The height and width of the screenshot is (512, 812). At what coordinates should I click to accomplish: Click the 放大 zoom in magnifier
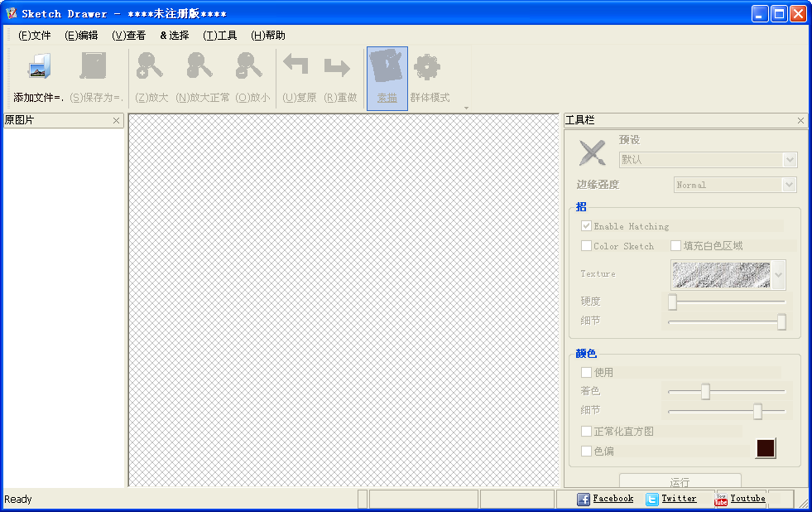(149, 65)
